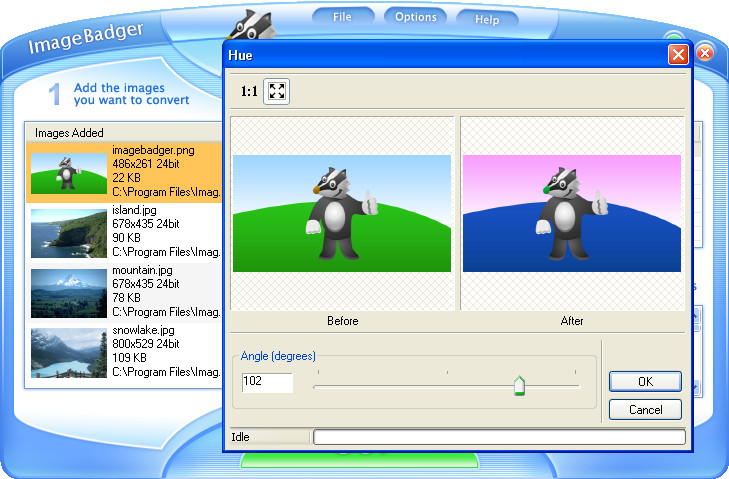
Task: Select the mountain.jpg thumbnail
Action: 69,293
